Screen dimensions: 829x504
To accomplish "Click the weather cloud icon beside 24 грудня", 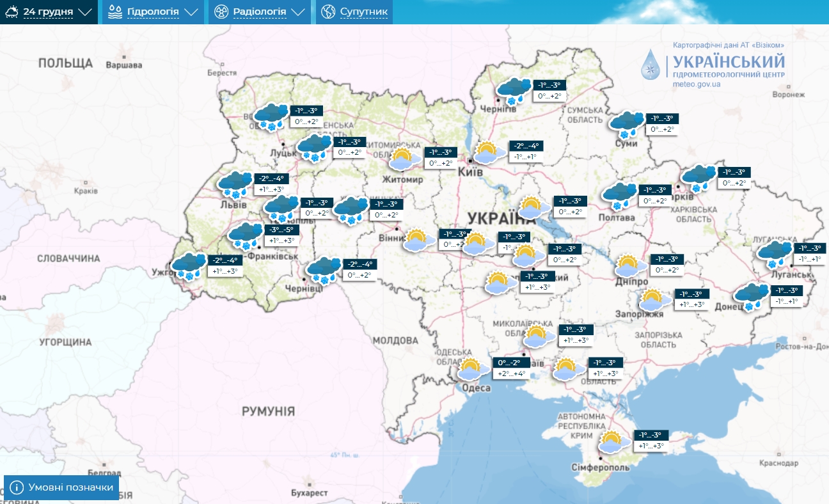I will click(x=10, y=12).
